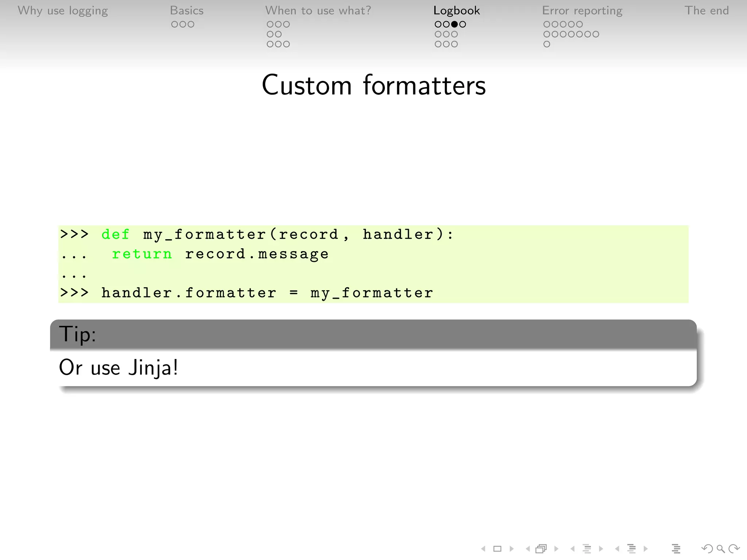This screenshot has height=560, width=747.
Task: Go to next subsection arrow
Action: click(601, 548)
